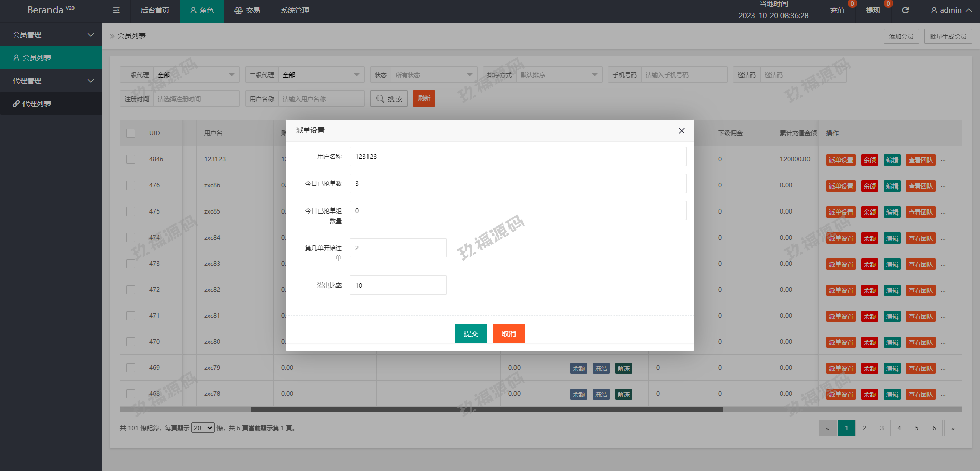Check the checkbox for UID 469
Viewport: 980px width, 471px height.
[131, 368]
